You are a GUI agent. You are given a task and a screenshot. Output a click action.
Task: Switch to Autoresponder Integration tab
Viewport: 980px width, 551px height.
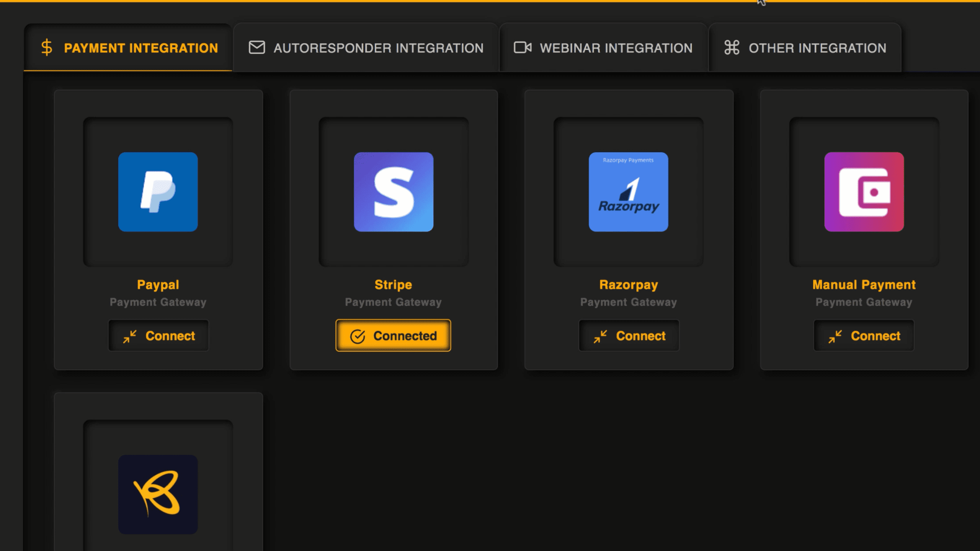click(378, 48)
